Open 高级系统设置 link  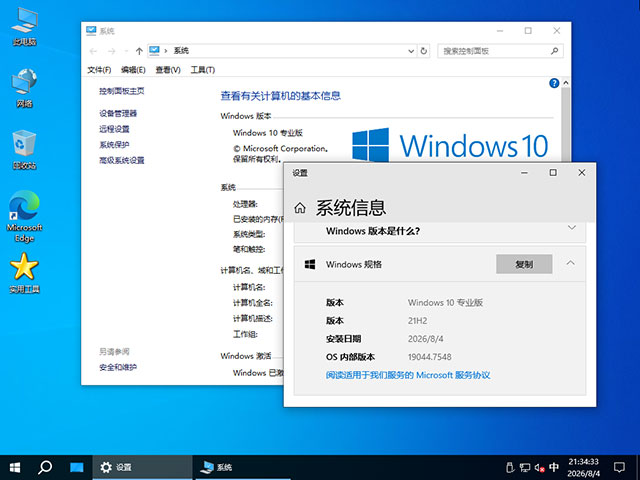click(x=122, y=160)
